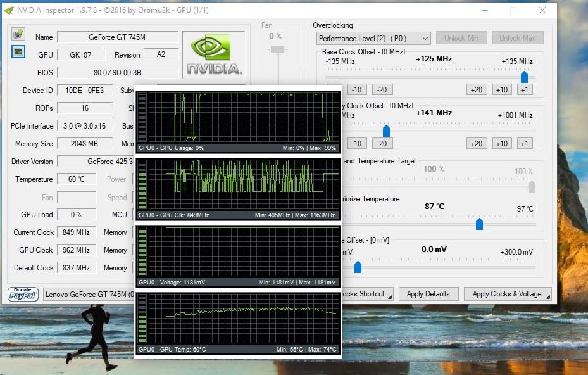Viewport: 588px width, 375px height.
Task: Click the GPU Clk monitor graph
Action: [x=239, y=189]
